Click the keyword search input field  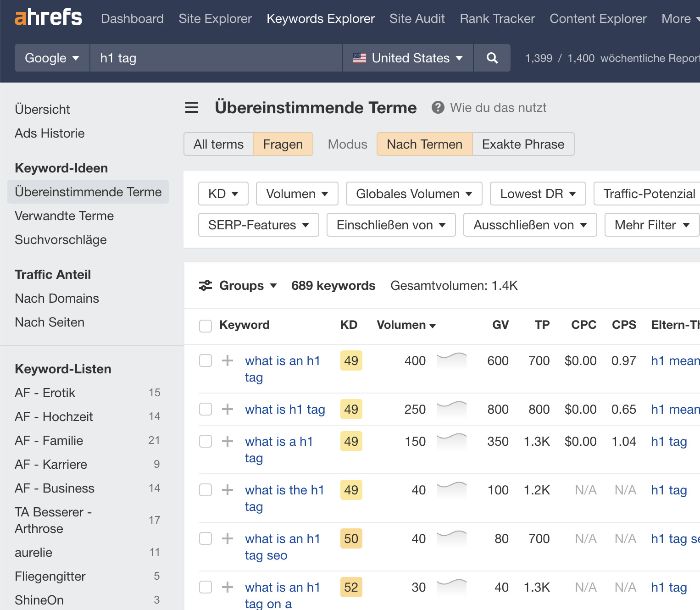216,58
